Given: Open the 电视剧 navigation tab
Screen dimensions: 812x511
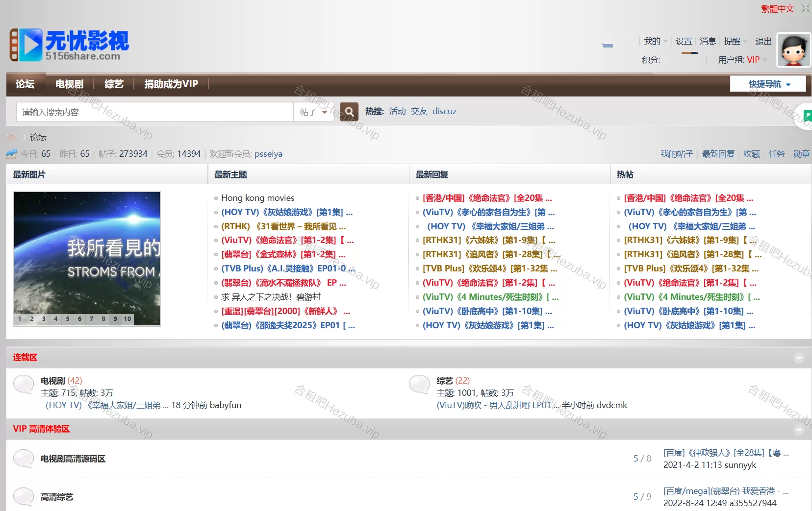Looking at the screenshot, I should click(x=69, y=84).
